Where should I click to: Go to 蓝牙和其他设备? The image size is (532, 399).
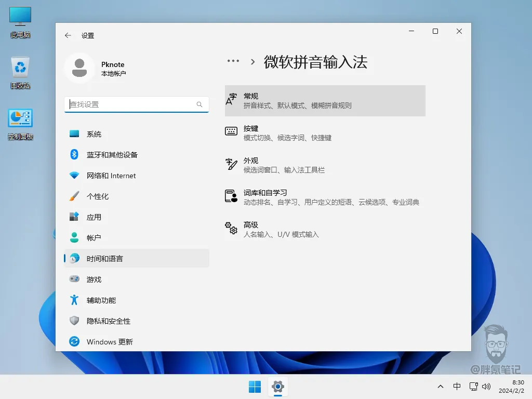click(x=137, y=155)
